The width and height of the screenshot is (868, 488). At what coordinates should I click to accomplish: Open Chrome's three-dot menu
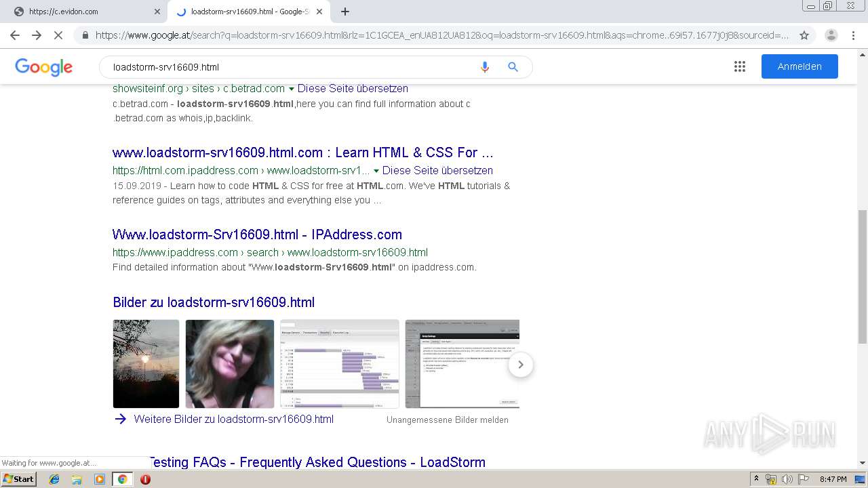click(x=853, y=35)
